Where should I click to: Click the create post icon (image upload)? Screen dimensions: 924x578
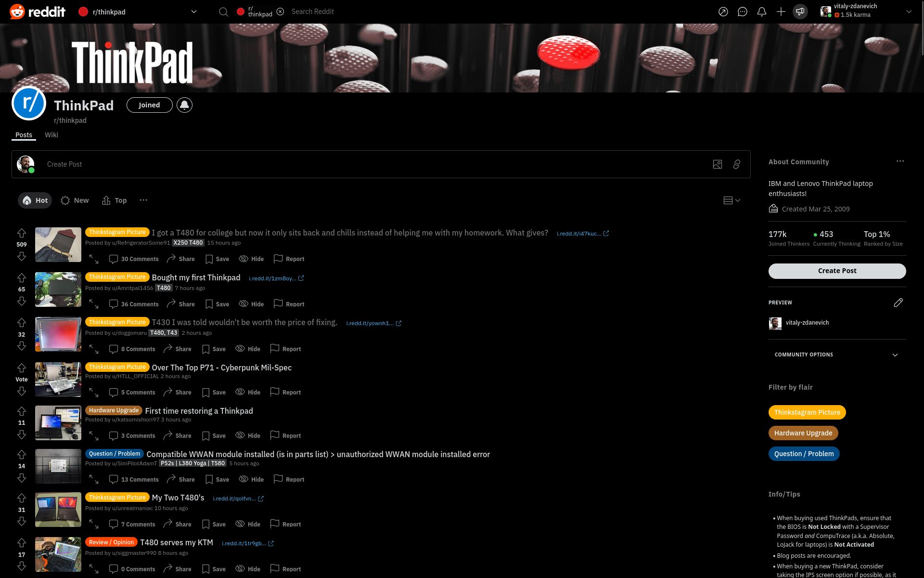(717, 164)
